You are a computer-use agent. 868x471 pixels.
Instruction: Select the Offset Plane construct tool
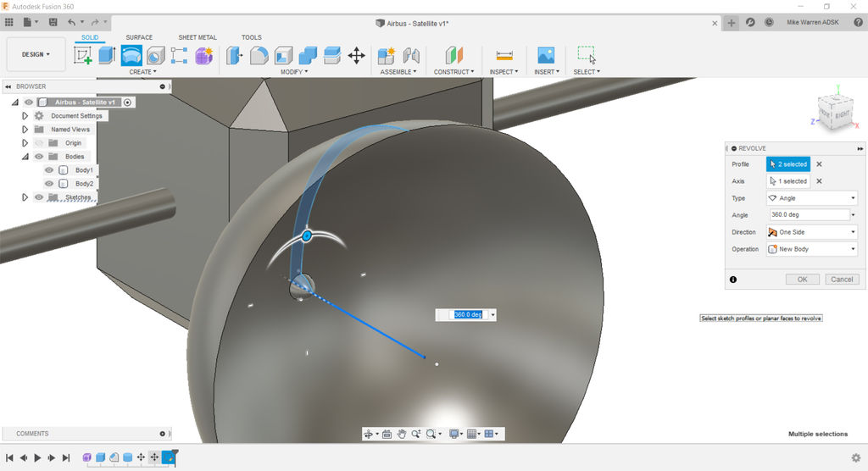(454, 55)
